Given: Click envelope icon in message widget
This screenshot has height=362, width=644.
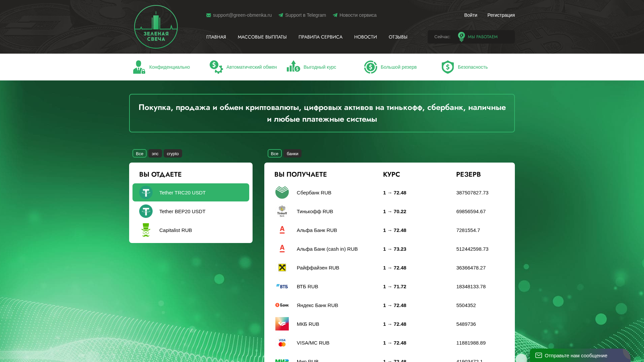Looking at the screenshot, I should pyautogui.click(x=539, y=355).
